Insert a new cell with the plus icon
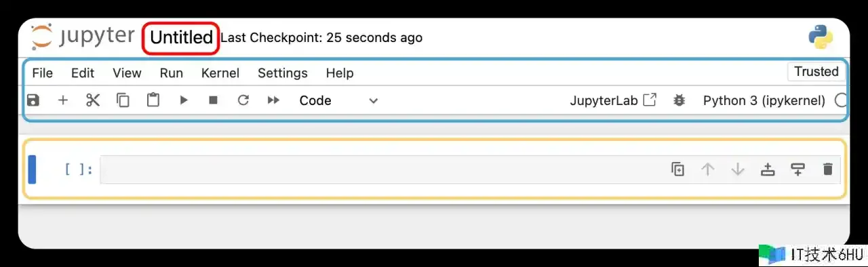This screenshot has width=868, height=267. [63, 100]
